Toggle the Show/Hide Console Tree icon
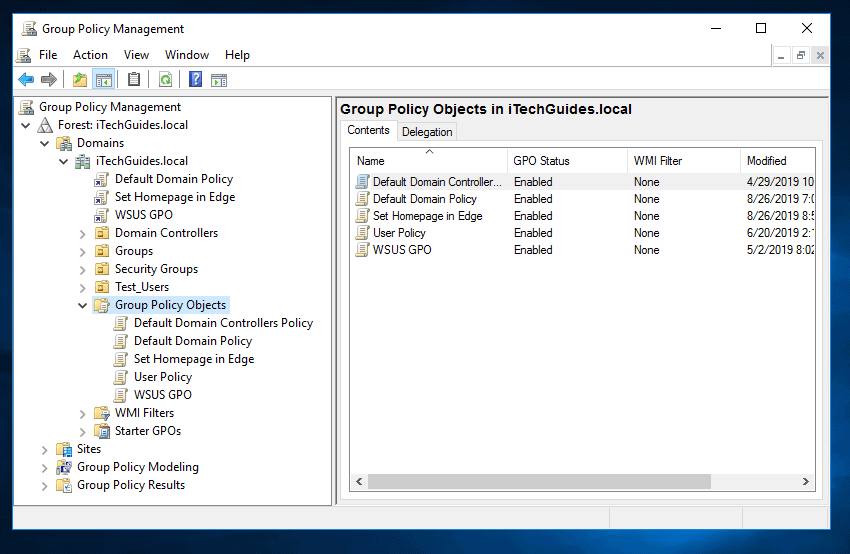 coord(103,80)
